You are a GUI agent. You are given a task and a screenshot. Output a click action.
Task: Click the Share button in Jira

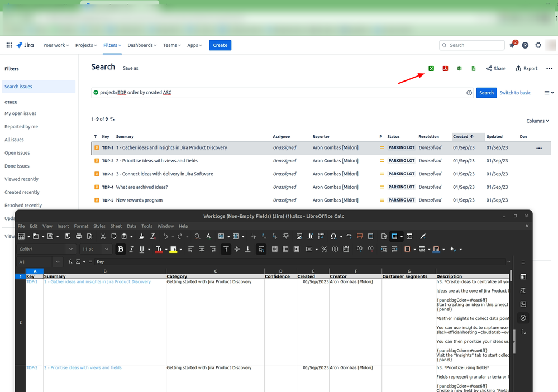click(496, 69)
